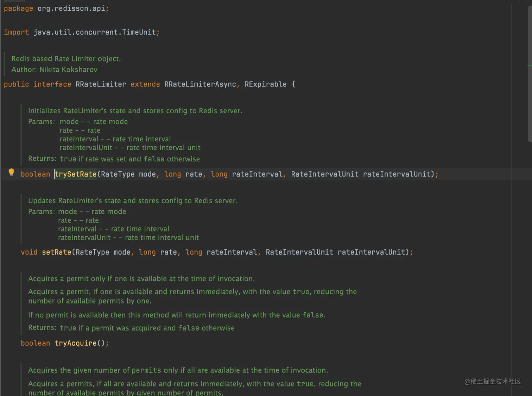The image size is (532, 396).
Task: Click 'If no permit is available' doc line
Action: click(177, 315)
